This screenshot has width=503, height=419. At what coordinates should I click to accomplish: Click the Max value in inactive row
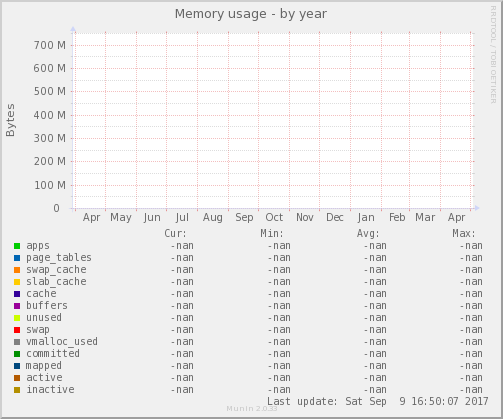coord(471,390)
